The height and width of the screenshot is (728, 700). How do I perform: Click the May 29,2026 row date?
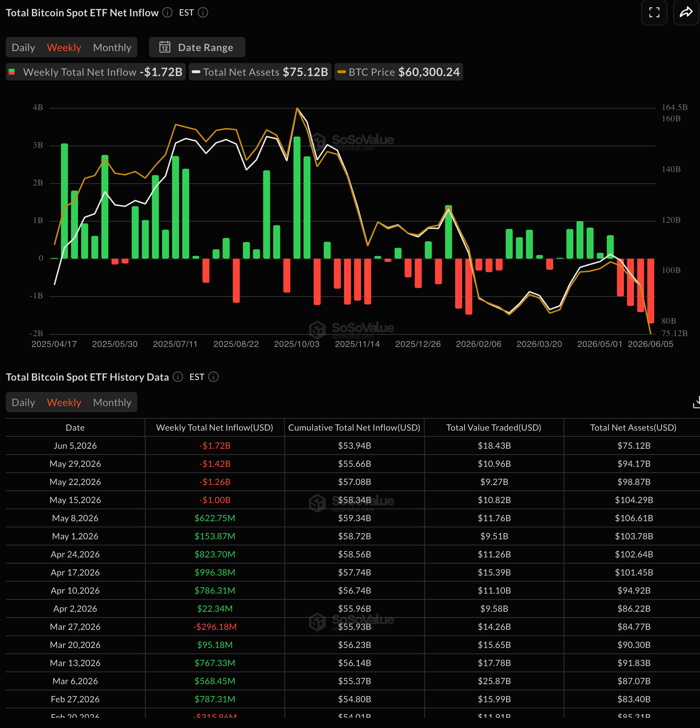75,464
